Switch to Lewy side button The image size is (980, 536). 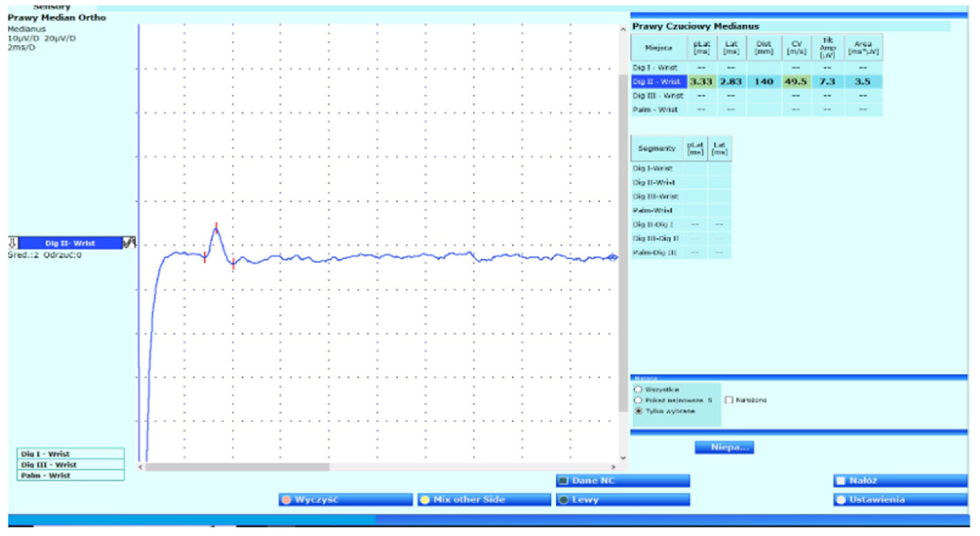tap(622, 500)
